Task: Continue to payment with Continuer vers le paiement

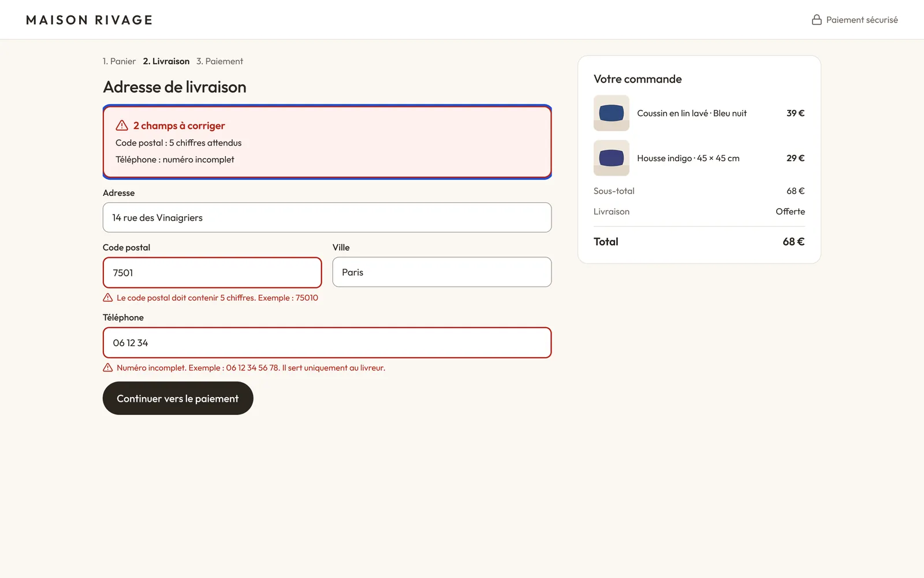Action: (178, 398)
